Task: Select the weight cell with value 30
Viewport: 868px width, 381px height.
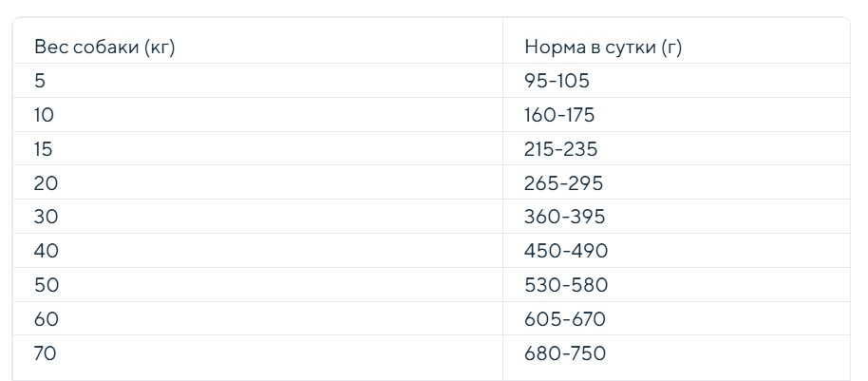Action: point(46,217)
